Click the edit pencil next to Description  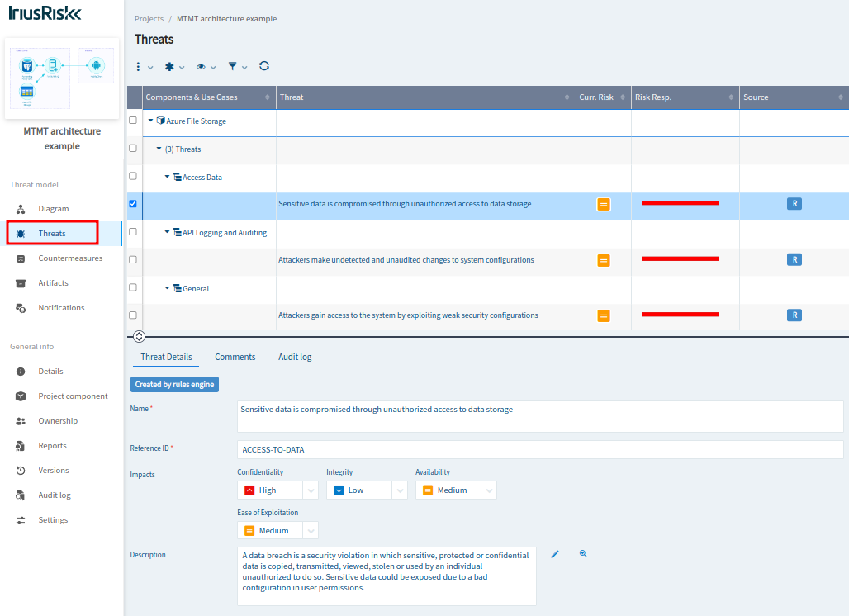(554, 553)
